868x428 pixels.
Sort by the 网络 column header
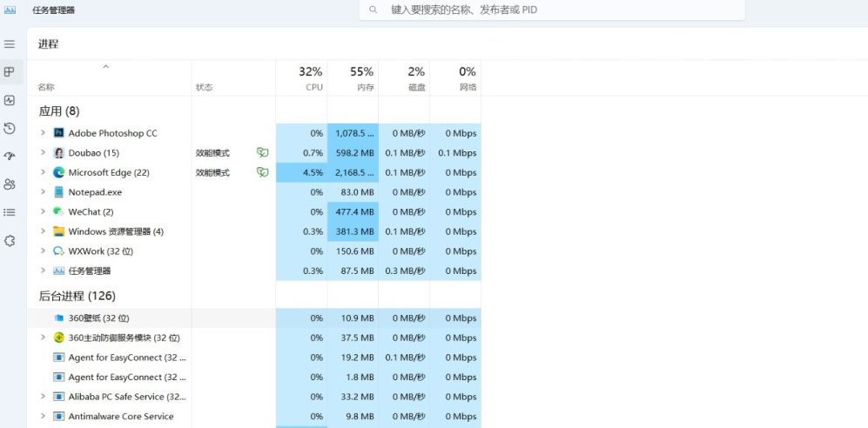click(455, 78)
